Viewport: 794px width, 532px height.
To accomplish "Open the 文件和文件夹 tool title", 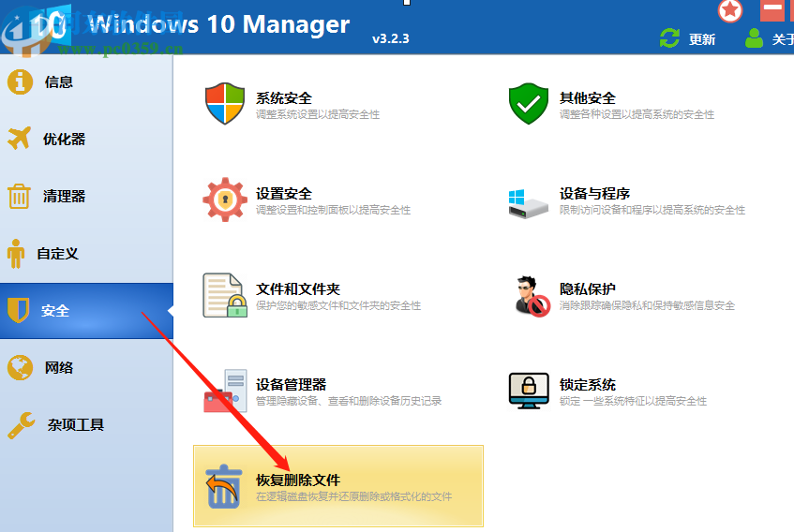I will tap(298, 289).
